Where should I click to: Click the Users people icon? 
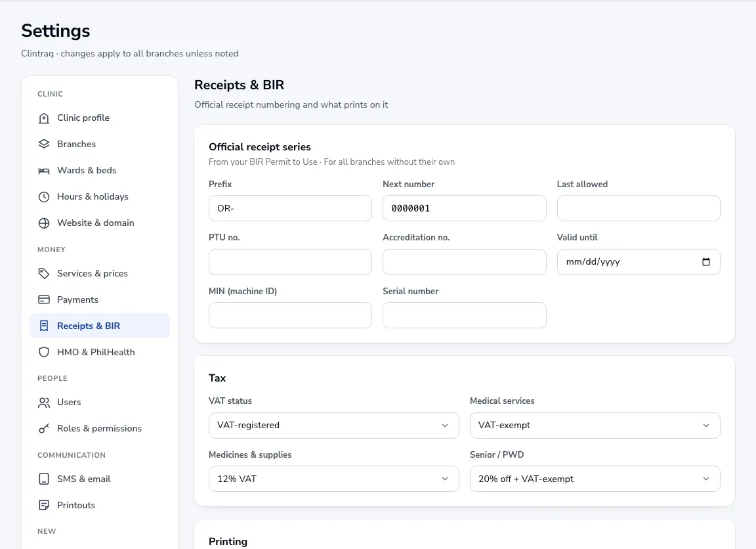pos(44,403)
